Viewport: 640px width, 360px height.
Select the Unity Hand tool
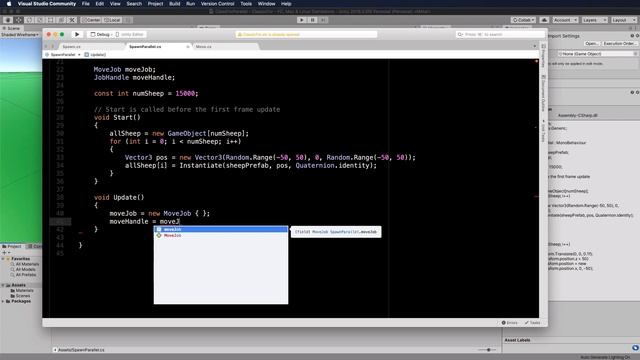tap(8, 20)
